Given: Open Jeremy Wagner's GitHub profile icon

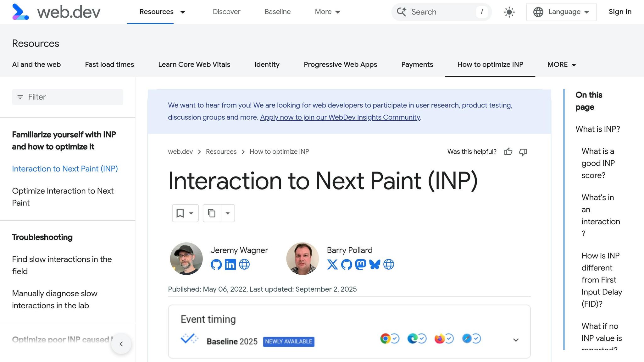Looking at the screenshot, I should pyautogui.click(x=216, y=265).
